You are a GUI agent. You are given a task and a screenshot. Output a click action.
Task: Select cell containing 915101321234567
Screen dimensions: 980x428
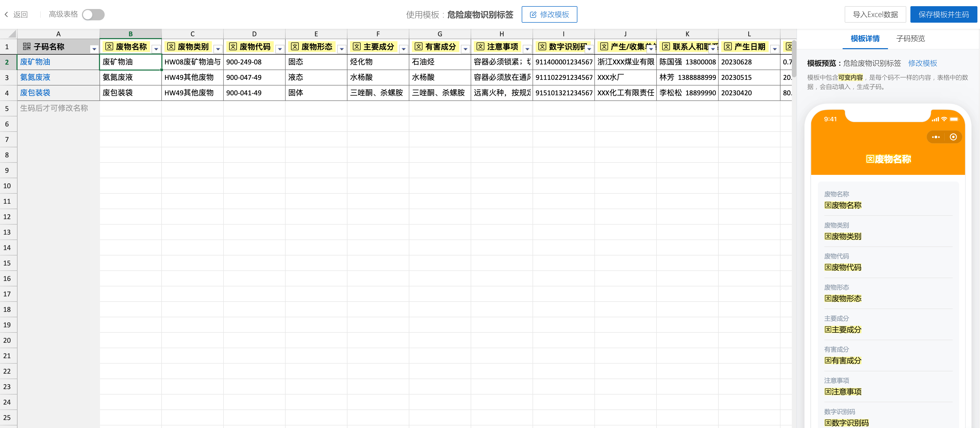pyautogui.click(x=563, y=93)
